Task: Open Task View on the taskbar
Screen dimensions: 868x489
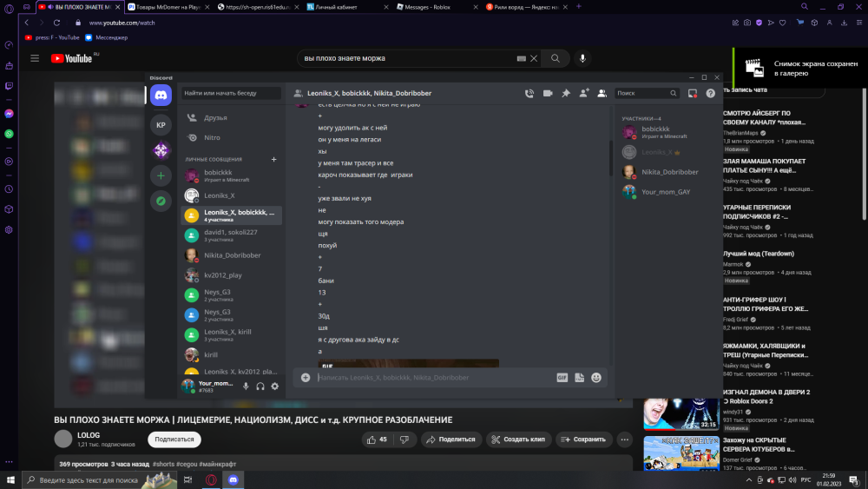Action: [188, 480]
